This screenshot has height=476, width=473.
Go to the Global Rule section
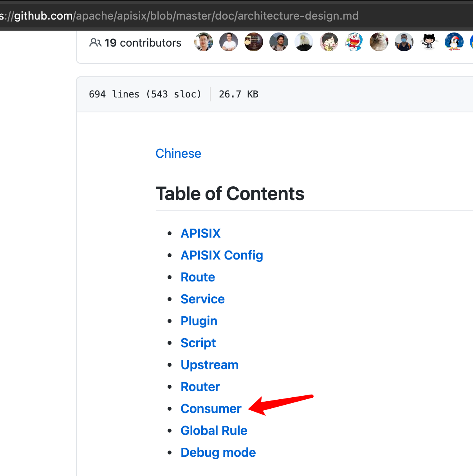pyautogui.click(x=214, y=431)
